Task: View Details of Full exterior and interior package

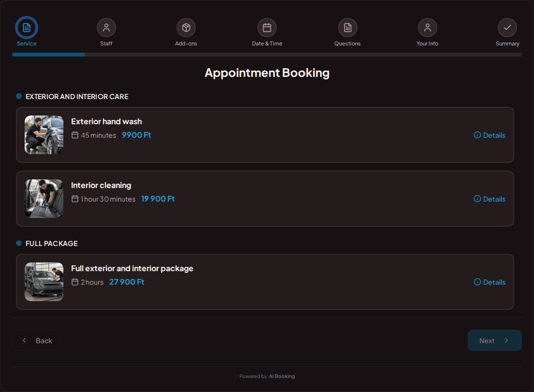Action: click(489, 282)
